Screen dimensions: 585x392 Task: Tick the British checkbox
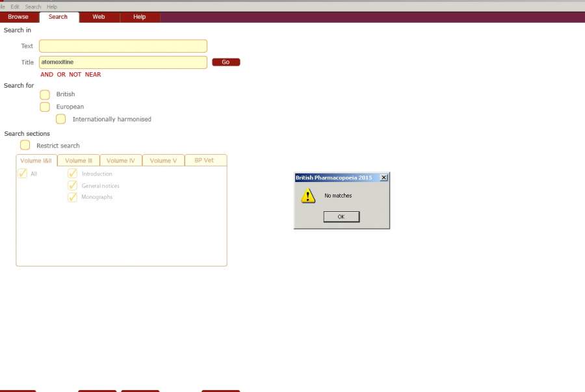point(45,94)
